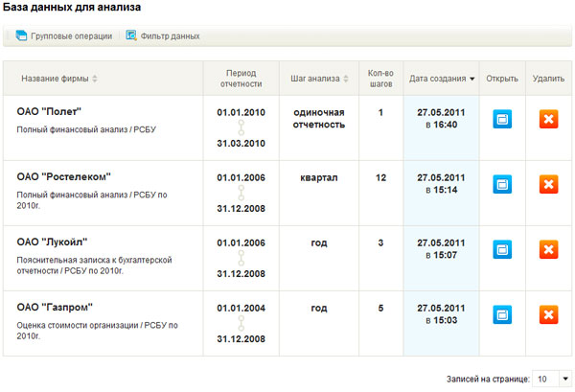Select the ОАО "Ростелеком" company name

(x=64, y=176)
